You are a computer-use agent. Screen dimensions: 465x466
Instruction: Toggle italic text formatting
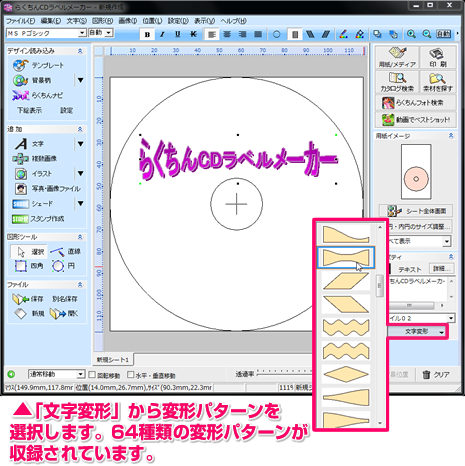pyautogui.click(x=162, y=34)
